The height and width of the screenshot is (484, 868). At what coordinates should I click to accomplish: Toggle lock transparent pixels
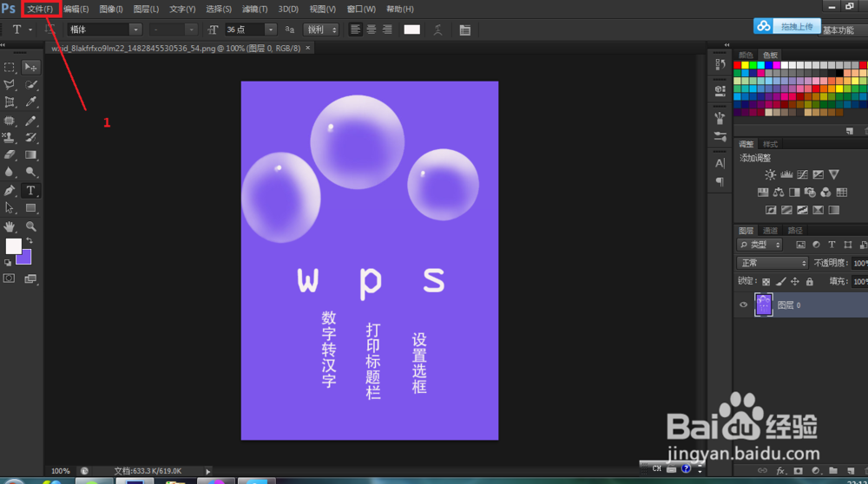pos(766,282)
